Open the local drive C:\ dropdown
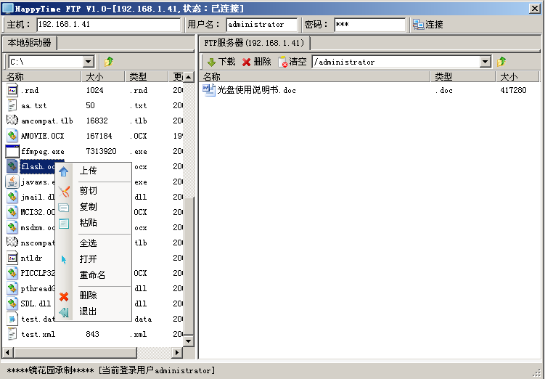The width and height of the screenshot is (546, 379). [88, 62]
